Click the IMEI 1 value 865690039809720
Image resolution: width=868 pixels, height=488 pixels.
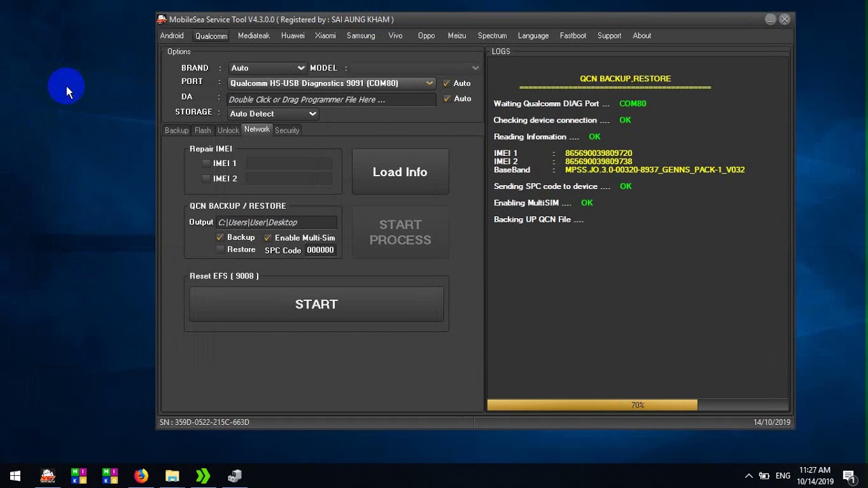pos(598,154)
